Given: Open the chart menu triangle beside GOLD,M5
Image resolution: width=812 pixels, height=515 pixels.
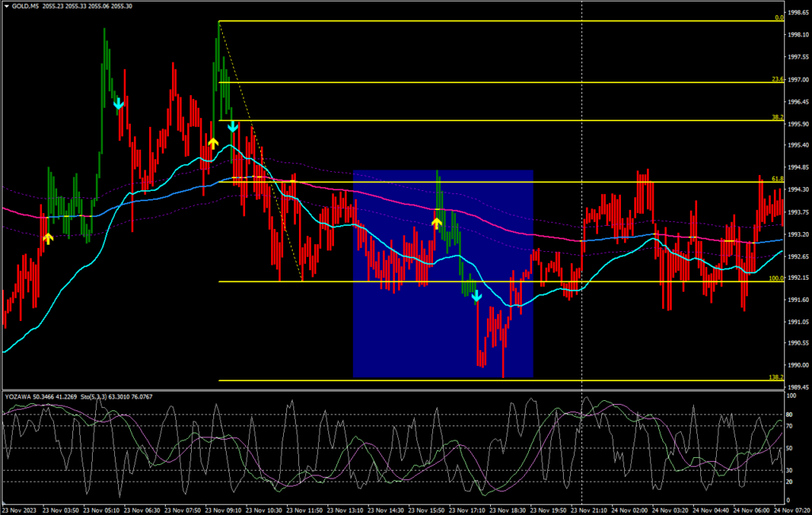Looking at the screenshot, I should point(6,6).
